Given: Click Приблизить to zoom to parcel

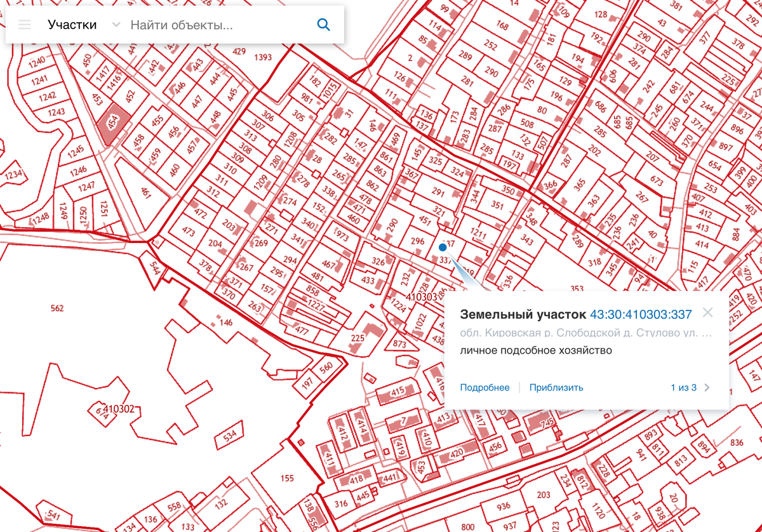Looking at the screenshot, I should (x=556, y=388).
